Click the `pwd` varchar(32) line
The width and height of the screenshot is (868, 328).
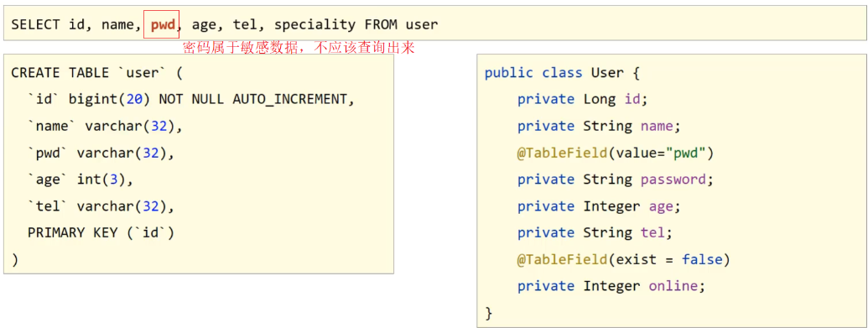click(101, 153)
